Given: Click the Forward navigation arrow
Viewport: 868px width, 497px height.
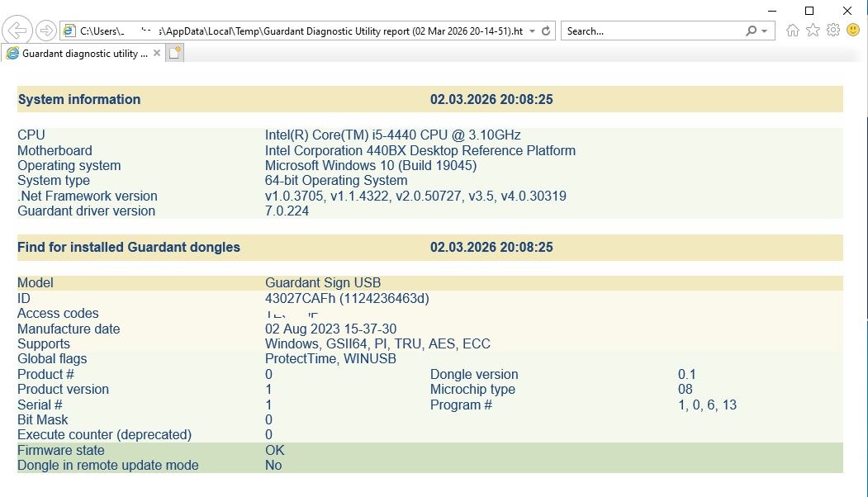Looking at the screenshot, I should 46,31.
